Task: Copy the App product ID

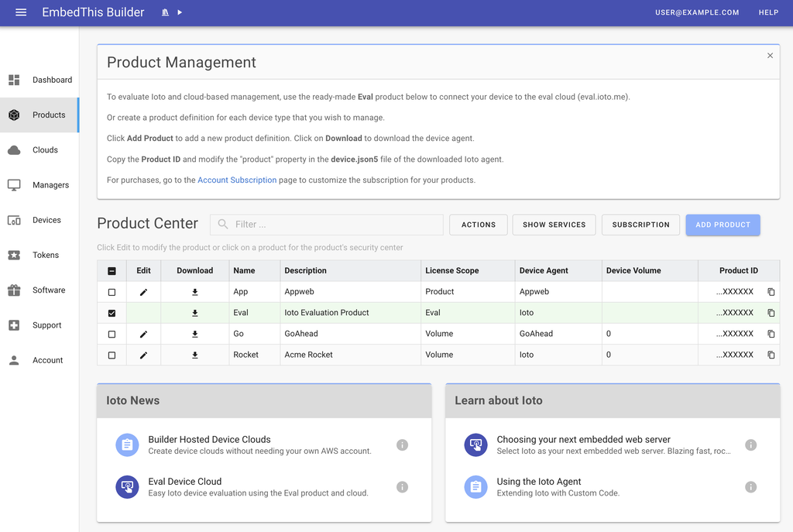Action: pyautogui.click(x=771, y=292)
